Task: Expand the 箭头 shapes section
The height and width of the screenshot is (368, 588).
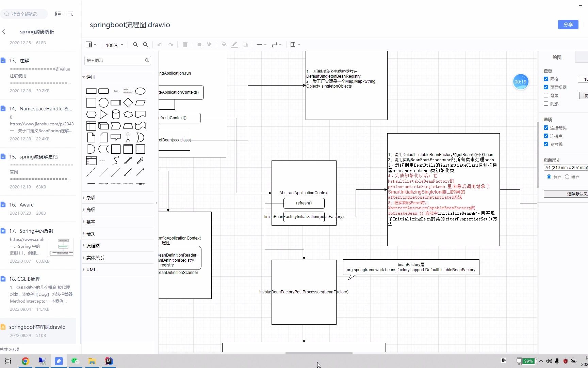Action: pyautogui.click(x=118, y=234)
